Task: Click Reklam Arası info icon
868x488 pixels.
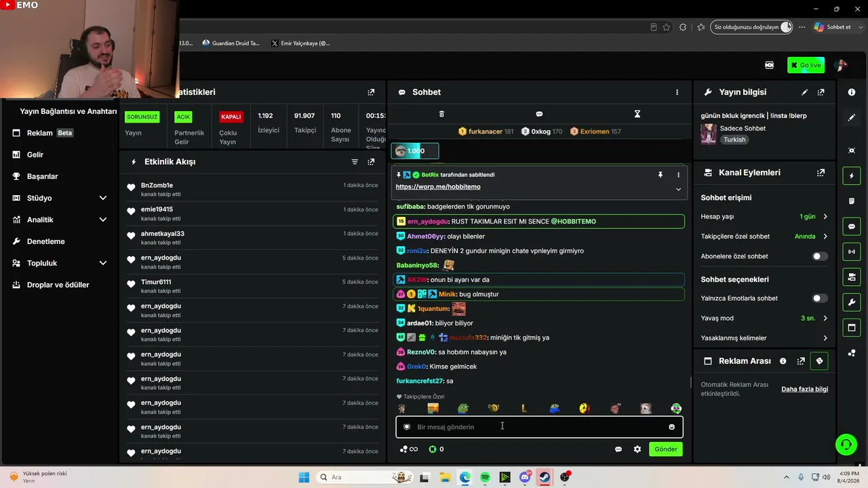Action: pyautogui.click(x=783, y=361)
